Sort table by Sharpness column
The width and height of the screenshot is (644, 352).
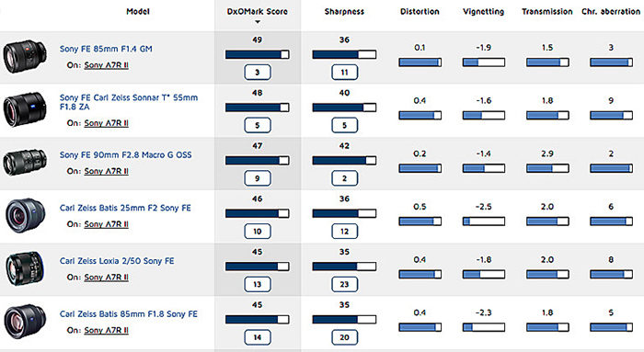click(x=344, y=11)
